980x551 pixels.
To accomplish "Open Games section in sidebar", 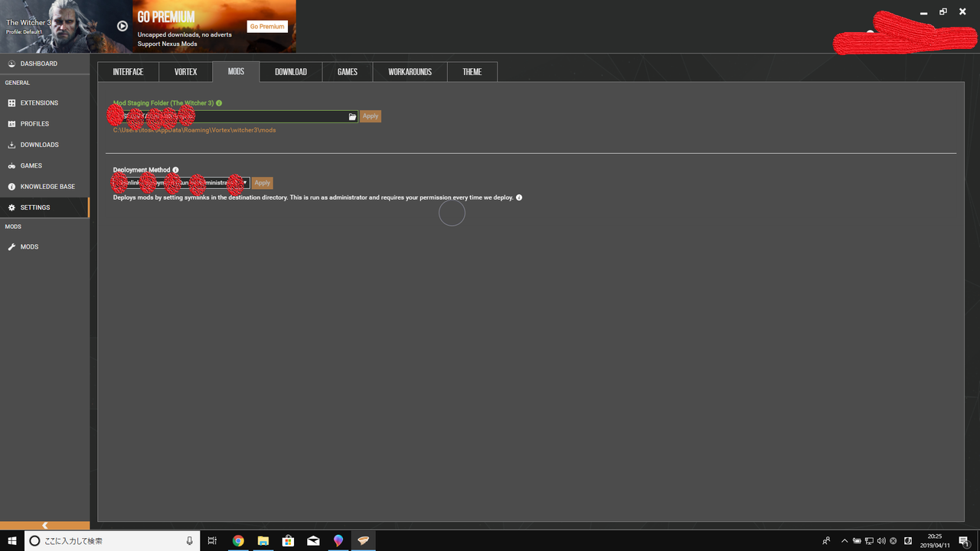I will (x=44, y=165).
